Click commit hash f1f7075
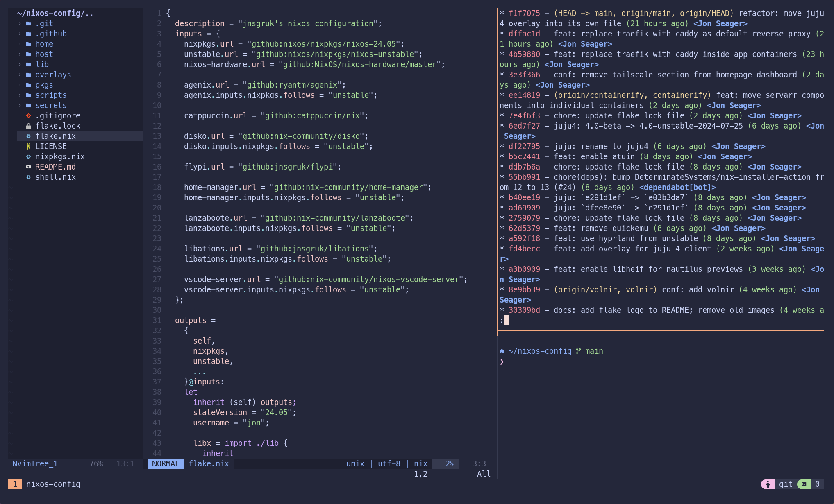The image size is (834, 504). [524, 14]
